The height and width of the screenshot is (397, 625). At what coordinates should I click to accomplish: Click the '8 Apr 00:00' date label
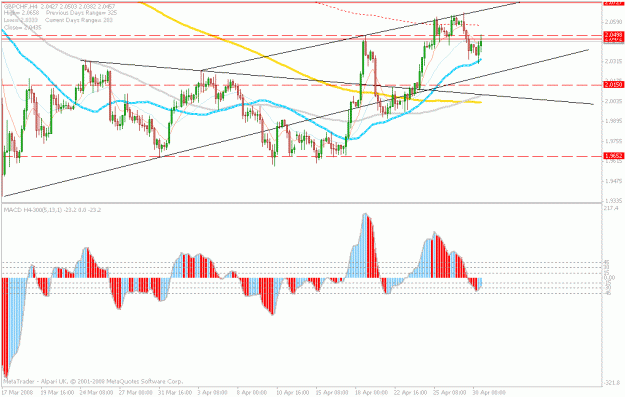[252, 393]
